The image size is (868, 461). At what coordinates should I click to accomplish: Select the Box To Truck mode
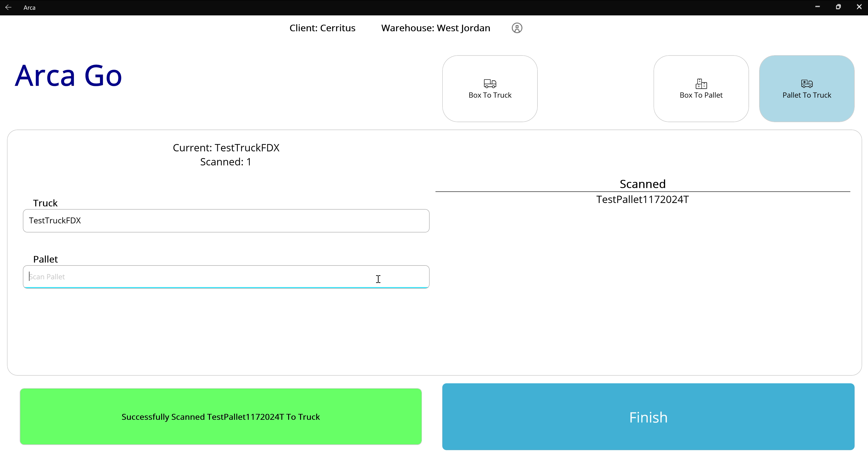tap(490, 88)
